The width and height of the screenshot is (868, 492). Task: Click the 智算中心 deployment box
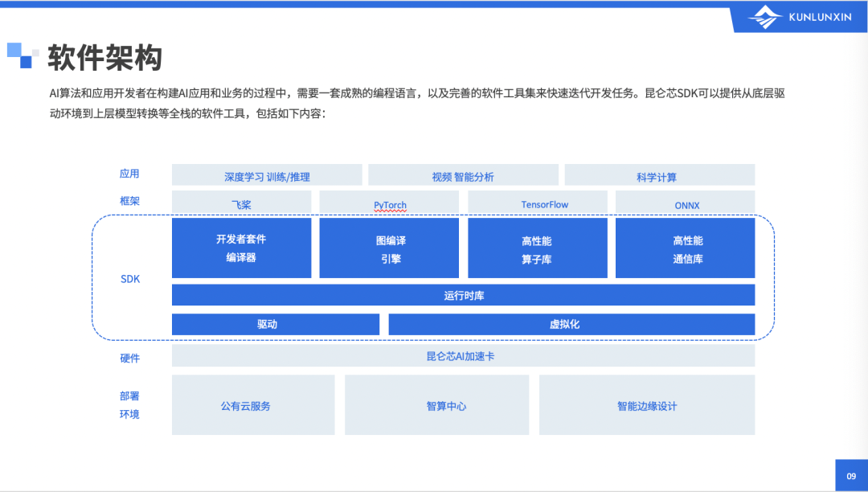(x=436, y=405)
